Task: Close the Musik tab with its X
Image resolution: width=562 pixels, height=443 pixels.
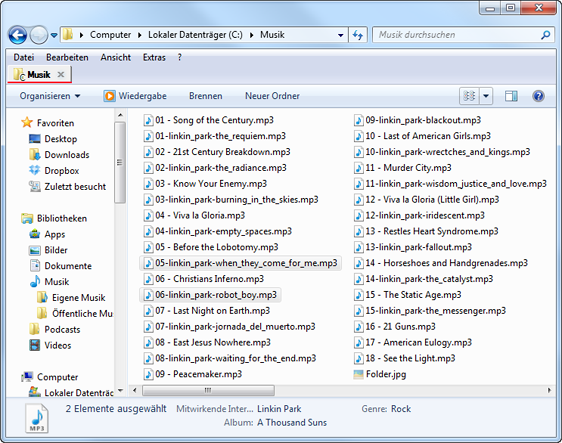Action: pyautogui.click(x=61, y=74)
